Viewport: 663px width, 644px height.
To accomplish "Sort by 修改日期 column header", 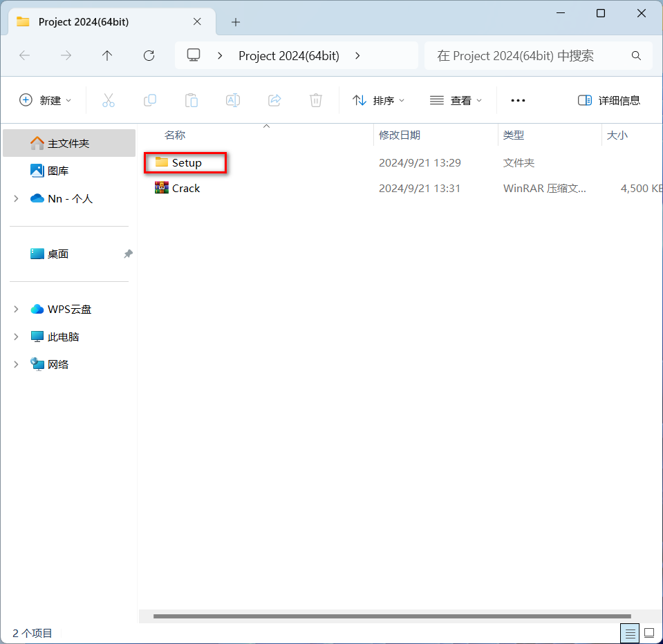I will (x=400, y=135).
